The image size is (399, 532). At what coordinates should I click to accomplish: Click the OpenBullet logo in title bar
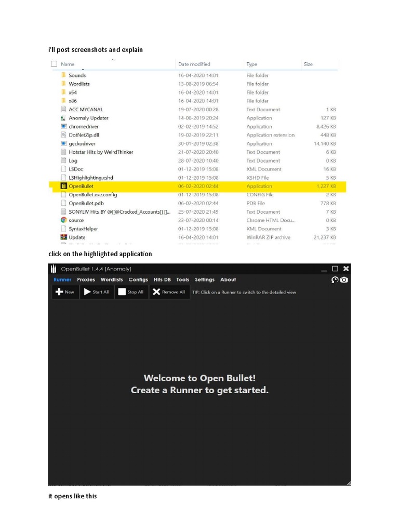click(x=54, y=269)
